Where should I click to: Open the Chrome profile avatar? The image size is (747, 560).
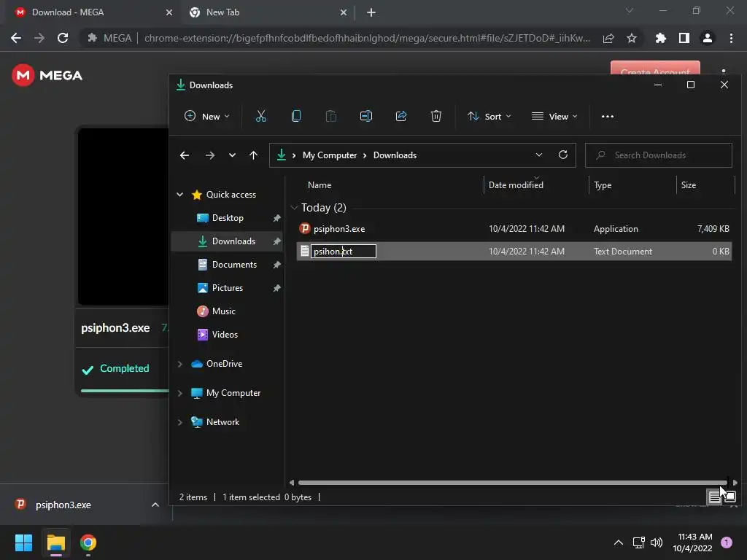coord(708,38)
